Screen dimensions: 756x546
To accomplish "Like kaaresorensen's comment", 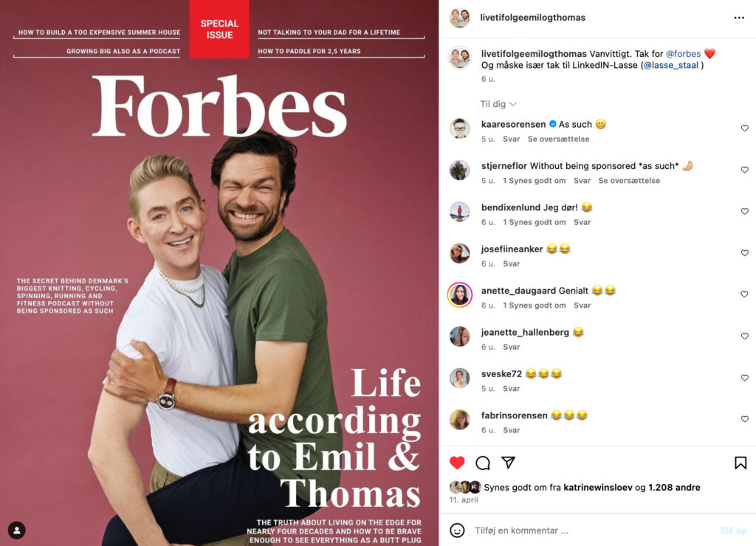I will pos(744,128).
